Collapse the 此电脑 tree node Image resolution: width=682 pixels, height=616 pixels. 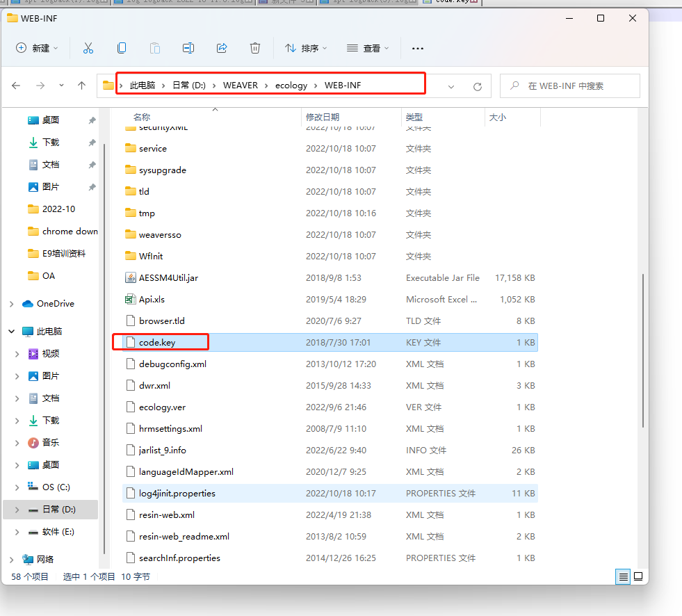tap(12, 332)
